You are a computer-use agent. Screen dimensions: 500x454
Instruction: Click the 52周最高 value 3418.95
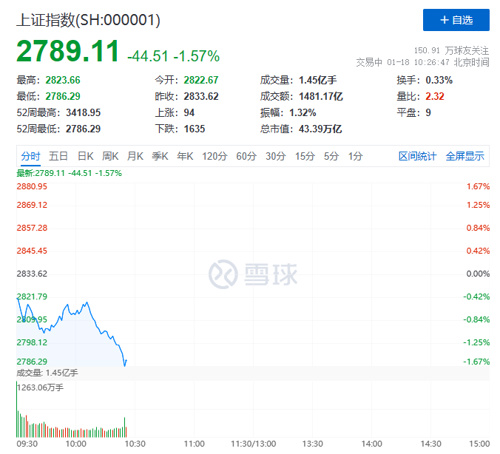click(x=83, y=113)
